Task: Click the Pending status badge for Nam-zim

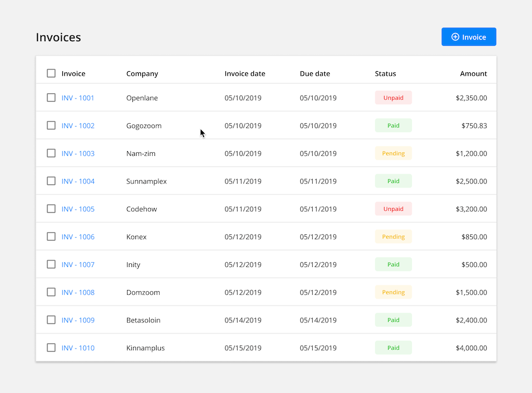Action: tap(393, 153)
